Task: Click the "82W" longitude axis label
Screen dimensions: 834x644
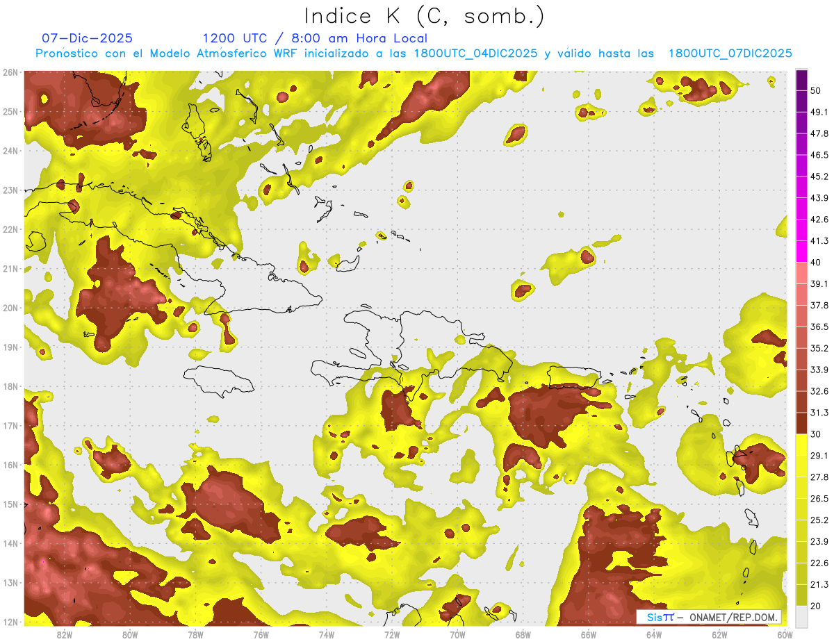Action: pyautogui.click(x=64, y=634)
